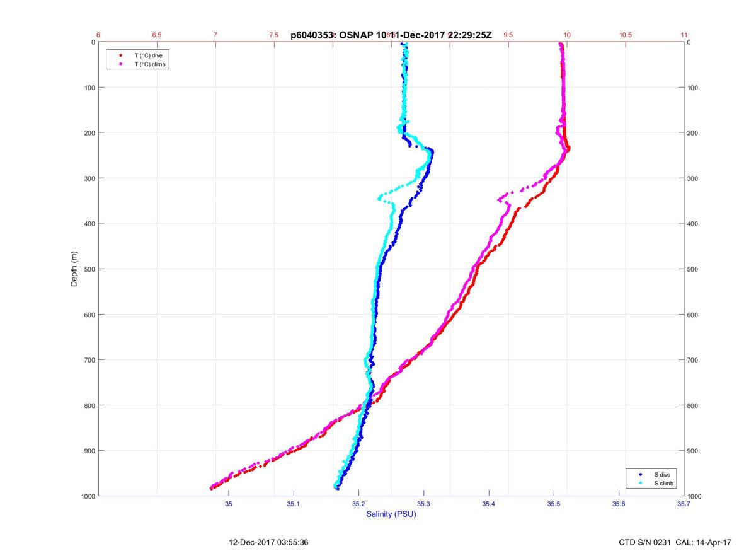Click right depth axis label 1000

click(x=695, y=496)
